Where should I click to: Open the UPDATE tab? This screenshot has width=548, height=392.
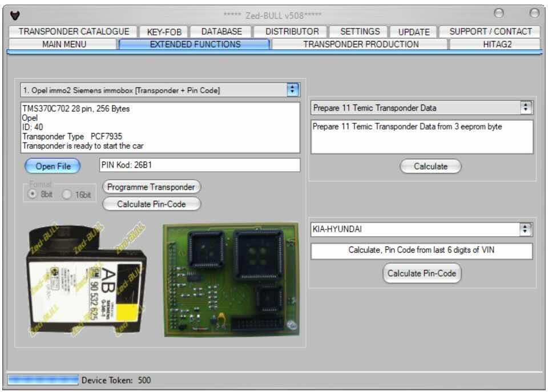pyautogui.click(x=414, y=32)
